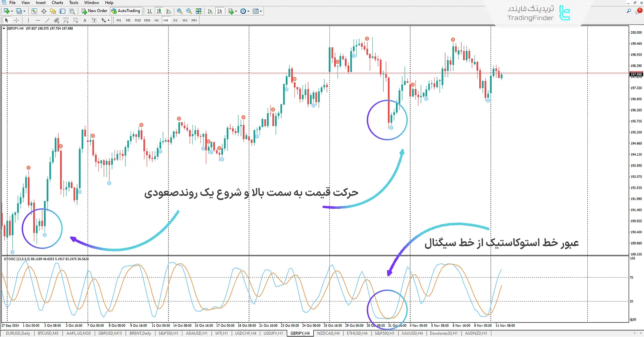
Task: Expand the Arrows tool dropdown arrow
Action: (109, 20)
